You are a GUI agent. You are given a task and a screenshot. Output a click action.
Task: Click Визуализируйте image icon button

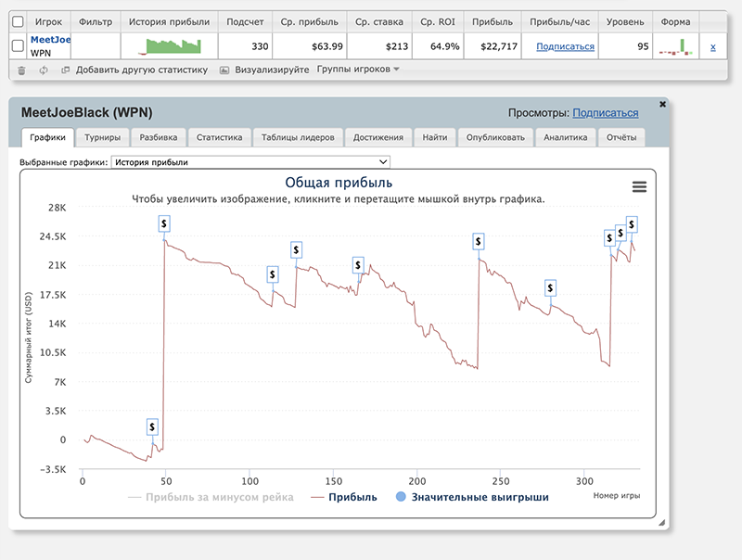point(224,70)
